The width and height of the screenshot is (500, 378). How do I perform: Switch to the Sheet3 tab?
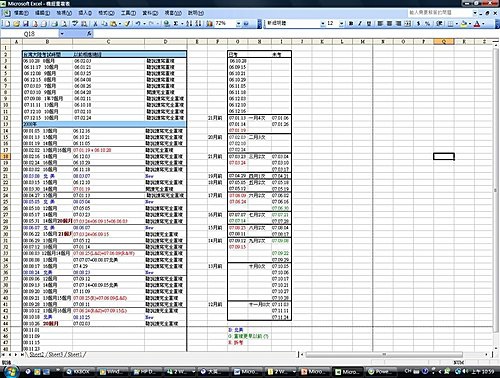tap(56, 354)
